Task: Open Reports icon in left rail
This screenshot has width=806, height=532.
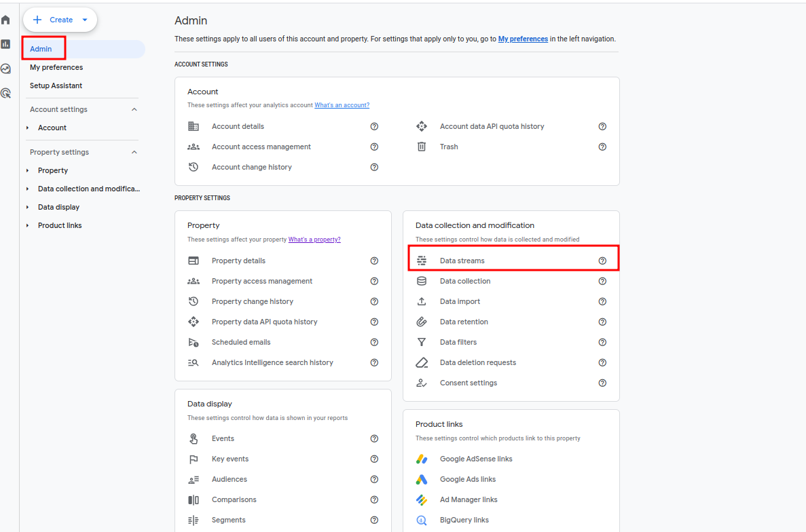Action: coord(5,44)
